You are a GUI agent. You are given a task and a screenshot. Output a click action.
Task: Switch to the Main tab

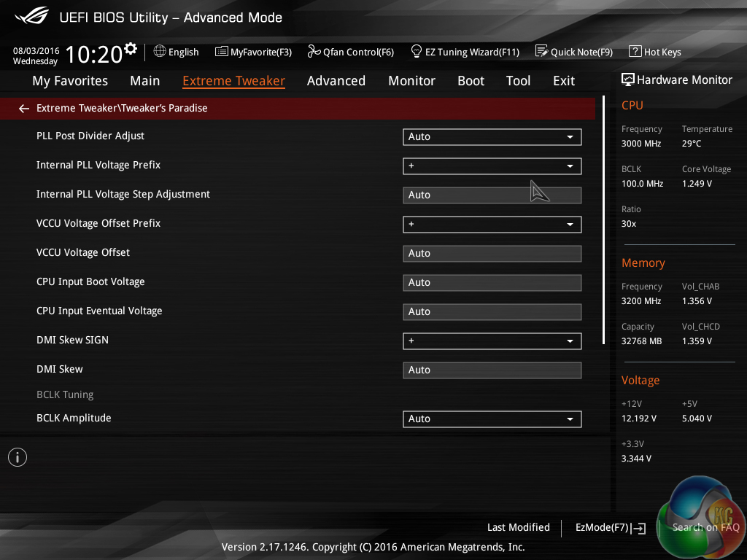pyautogui.click(x=145, y=81)
